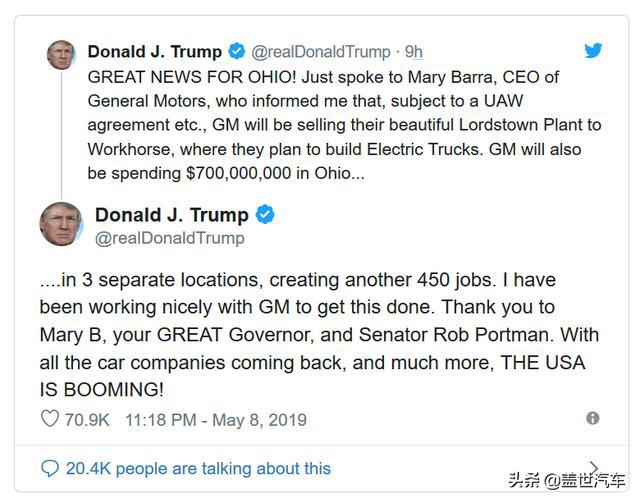
Task: Click the verified badge on the upper tweet
Action: [236, 51]
